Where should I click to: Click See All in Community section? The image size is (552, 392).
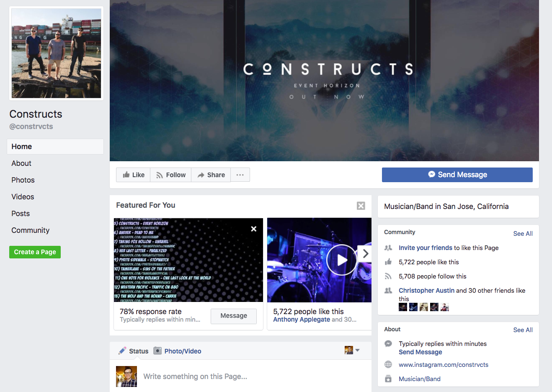[x=523, y=234]
